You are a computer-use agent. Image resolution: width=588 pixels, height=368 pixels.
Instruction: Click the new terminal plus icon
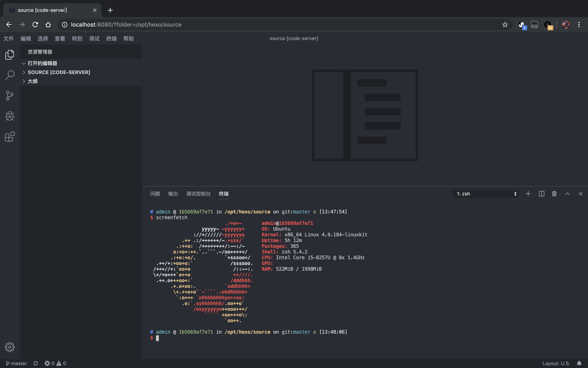(x=528, y=194)
